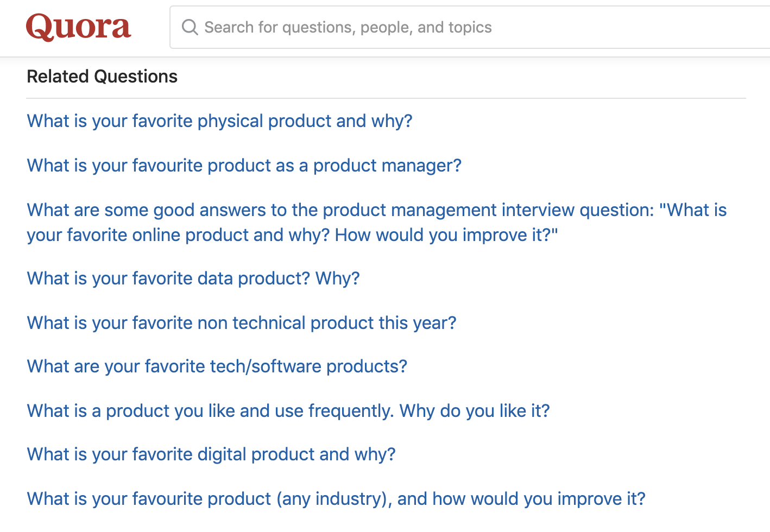
Task: Choose the first related question link
Action: [x=219, y=121]
